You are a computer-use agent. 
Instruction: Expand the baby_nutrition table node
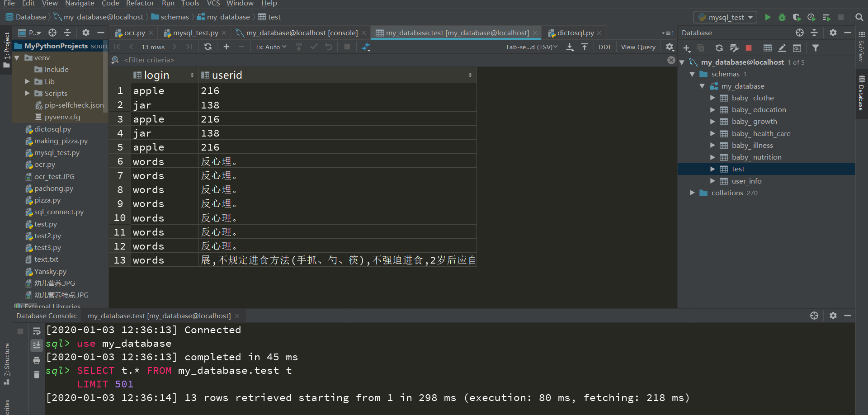[x=713, y=157]
